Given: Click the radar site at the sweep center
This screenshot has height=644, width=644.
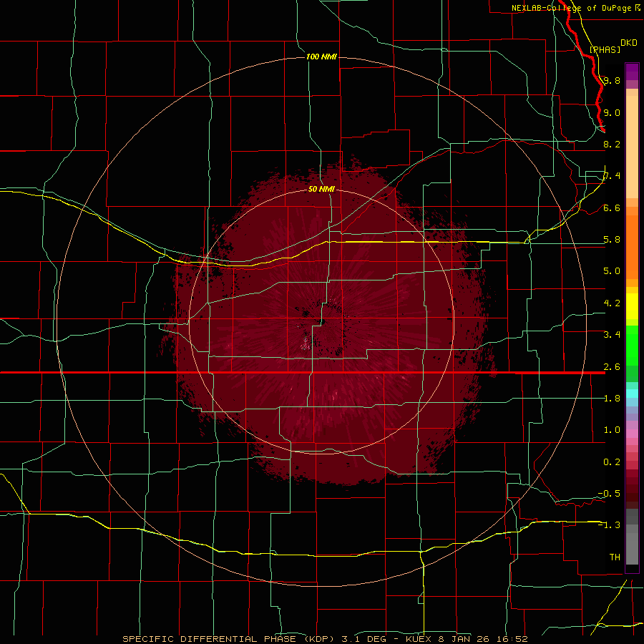Looking at the screenshot, I should [x=323, y=322].
